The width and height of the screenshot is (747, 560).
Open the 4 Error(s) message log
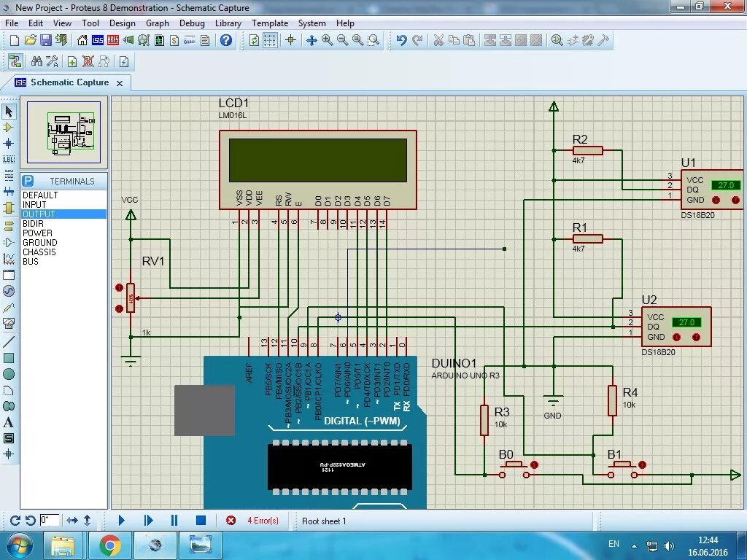pos(263,521)
